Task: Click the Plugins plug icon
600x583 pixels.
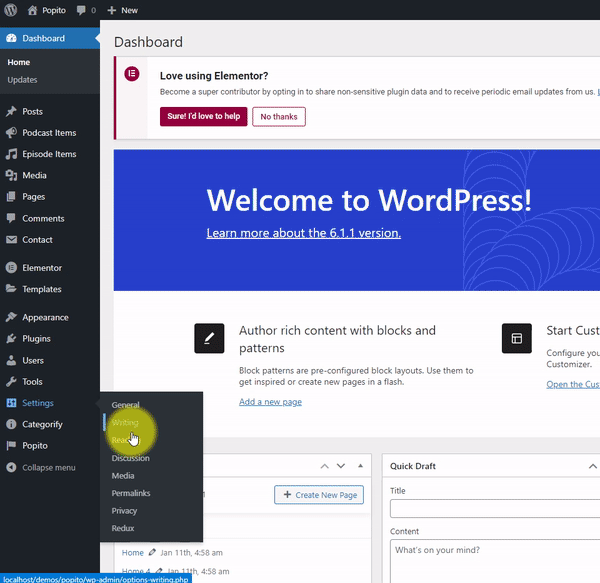Action: tap(11, 339)
